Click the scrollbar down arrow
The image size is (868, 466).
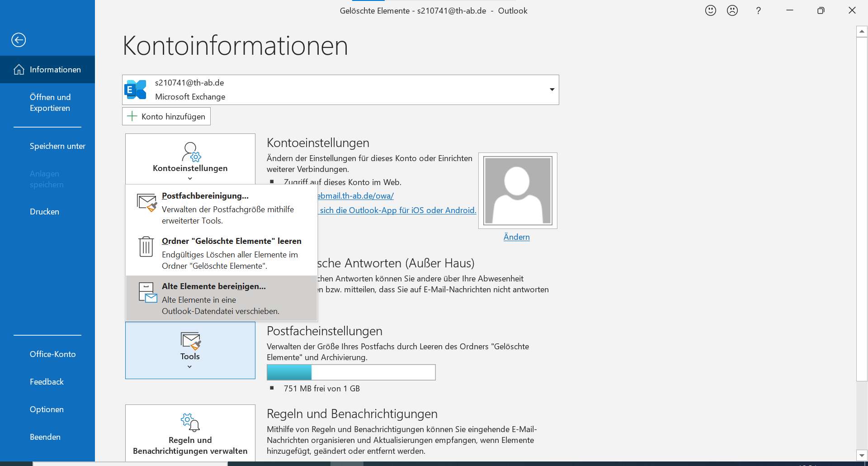[862, 456]
